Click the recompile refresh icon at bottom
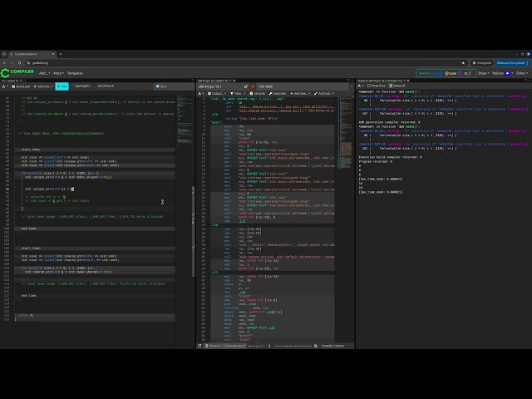Image resolution: width=532 pixels, height=399 pixels. tap(199, 346)
